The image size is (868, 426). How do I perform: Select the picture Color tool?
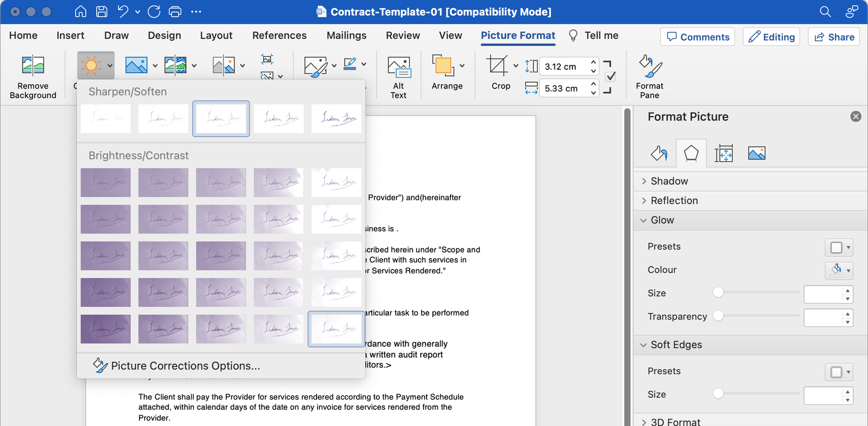137,65
